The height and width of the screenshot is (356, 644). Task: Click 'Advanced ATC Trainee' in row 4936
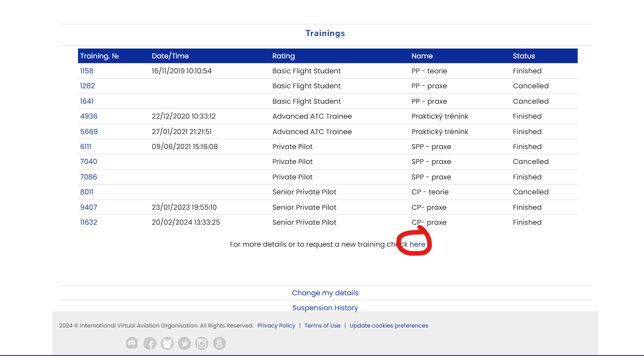tap(312, 116)
